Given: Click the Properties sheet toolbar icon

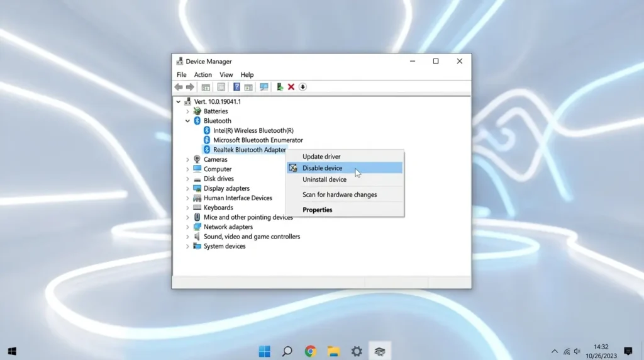Looking at the screenshot, I should [x=221, y=87].
